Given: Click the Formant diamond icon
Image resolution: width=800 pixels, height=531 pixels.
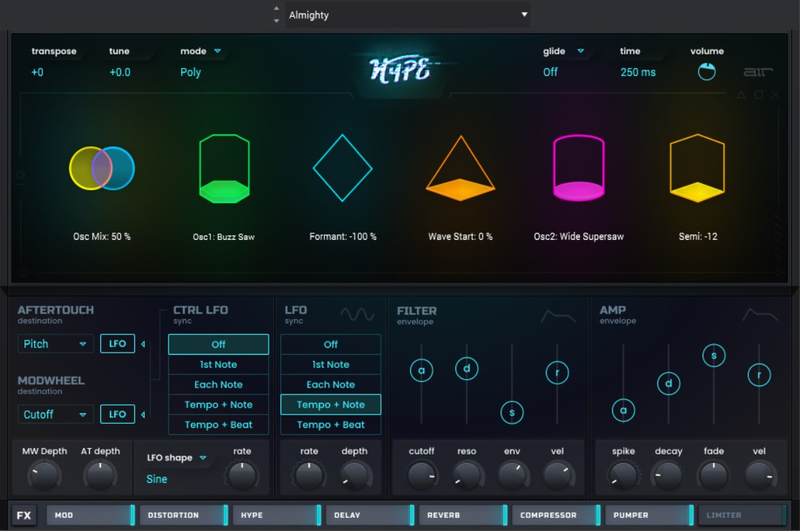Looking at the screenshot, I should pos(342,168).
